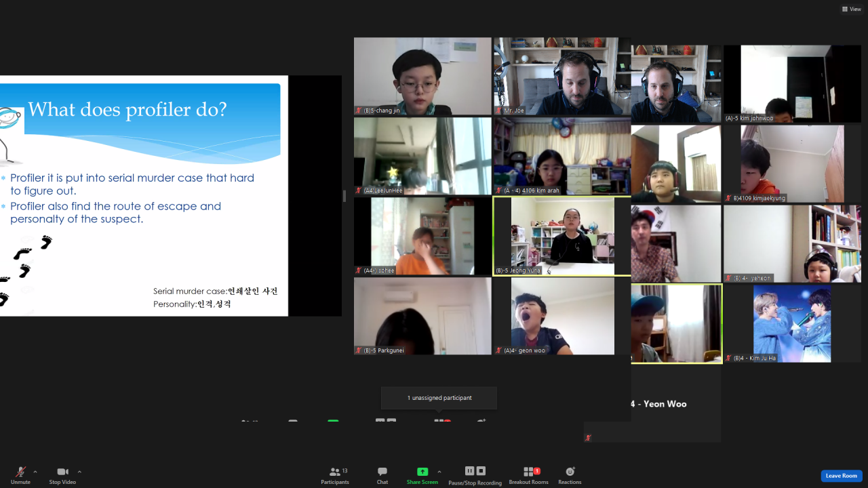The width and height of the screenshot is (868, 488).
Task: Pause the recording
Action: (469, 471)
